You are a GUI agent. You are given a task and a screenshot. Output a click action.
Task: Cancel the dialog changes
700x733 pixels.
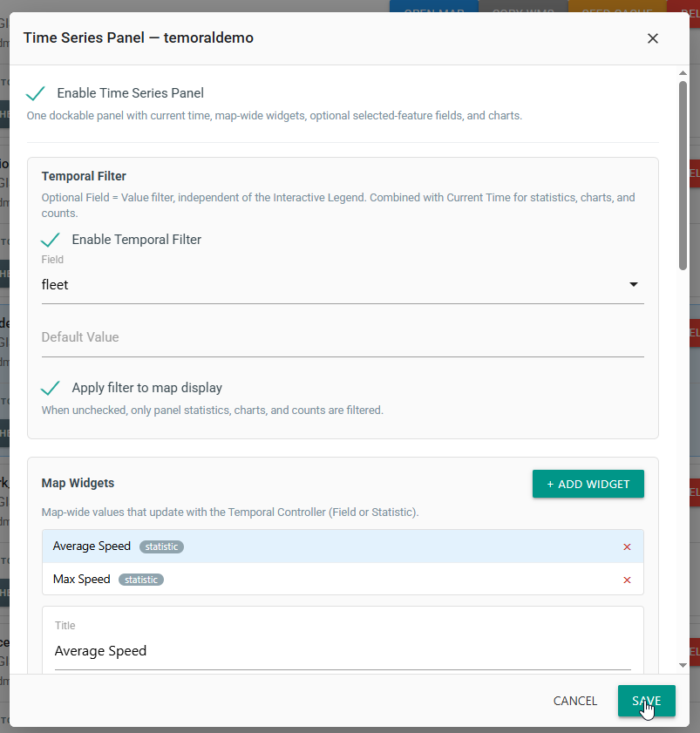pyautogui.click(x=574, y=701)
